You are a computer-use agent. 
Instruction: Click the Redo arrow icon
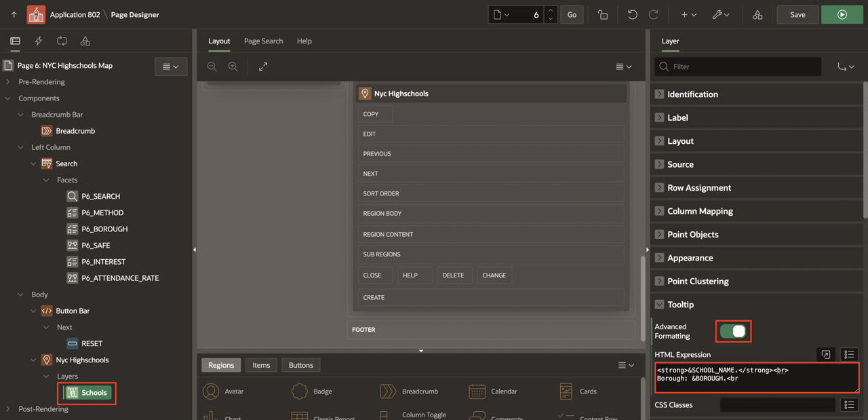click(654, 14)
